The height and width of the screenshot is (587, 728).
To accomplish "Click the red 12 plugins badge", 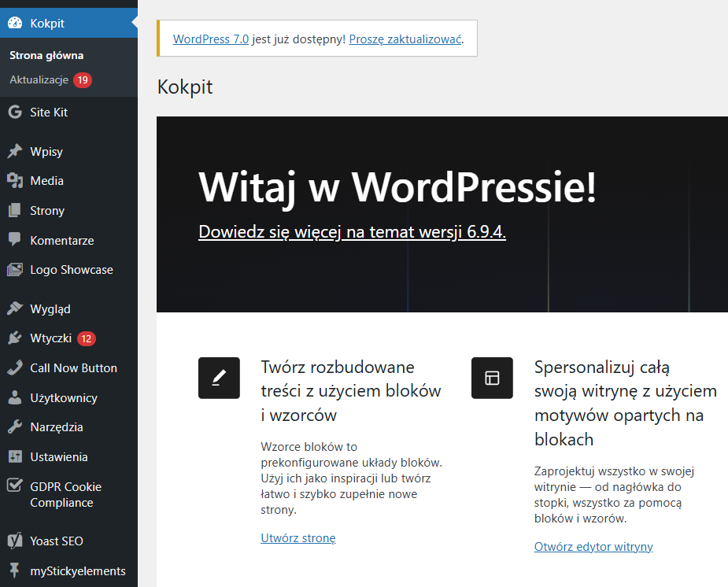I will [x=87, y=338].
